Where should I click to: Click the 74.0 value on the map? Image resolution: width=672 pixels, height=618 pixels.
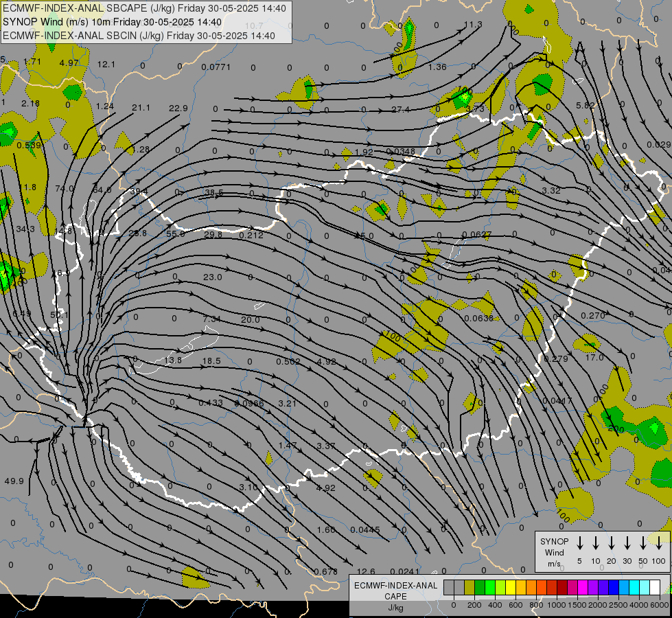point(65,188)
